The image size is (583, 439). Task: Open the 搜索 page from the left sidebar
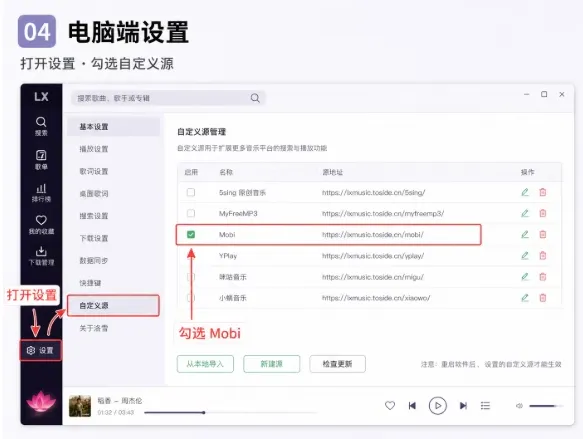pos(41,126)
